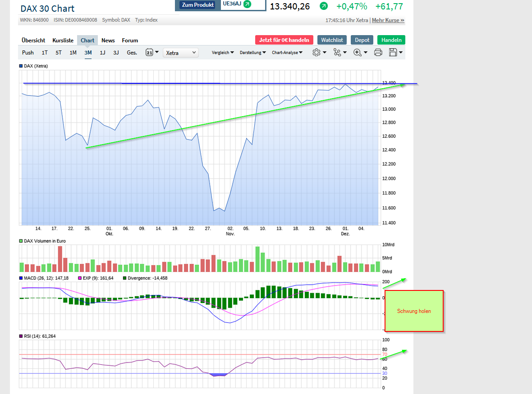Select the Chart tab
This screenshot has width=532, height=394.
click(87, 41)
